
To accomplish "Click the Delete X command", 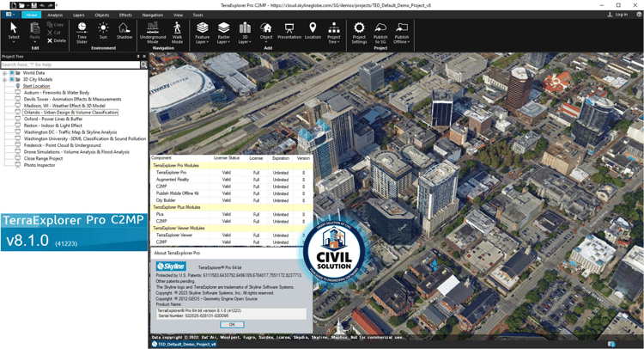I will click(57, 40).
